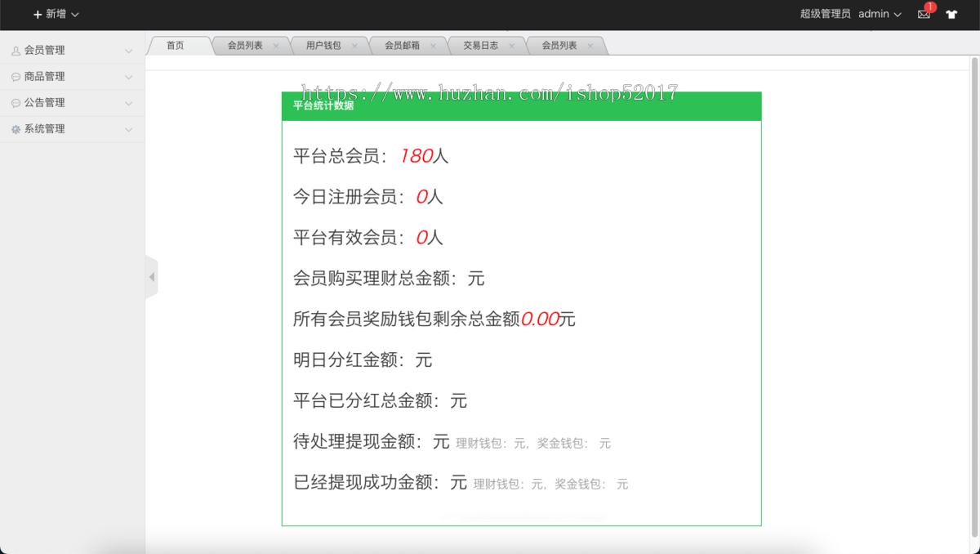The height and width of the screenshot is (554, 980).
Task: Expand the 会员管理 chevron
Action: [x=128, y=51]
